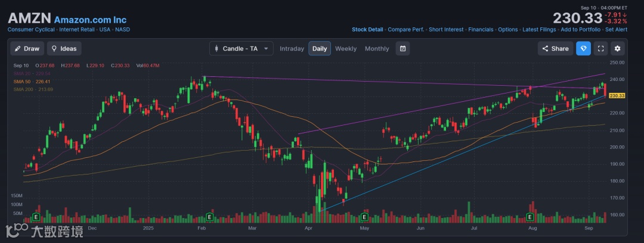Open chart settings gear
644x243 pixels.
pos(618,49)
